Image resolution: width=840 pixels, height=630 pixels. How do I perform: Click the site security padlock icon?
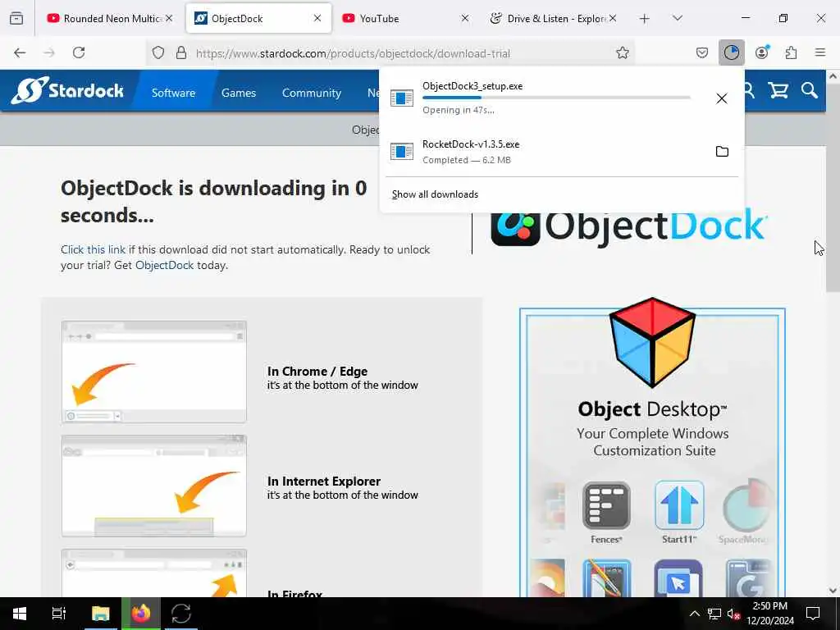181,52
